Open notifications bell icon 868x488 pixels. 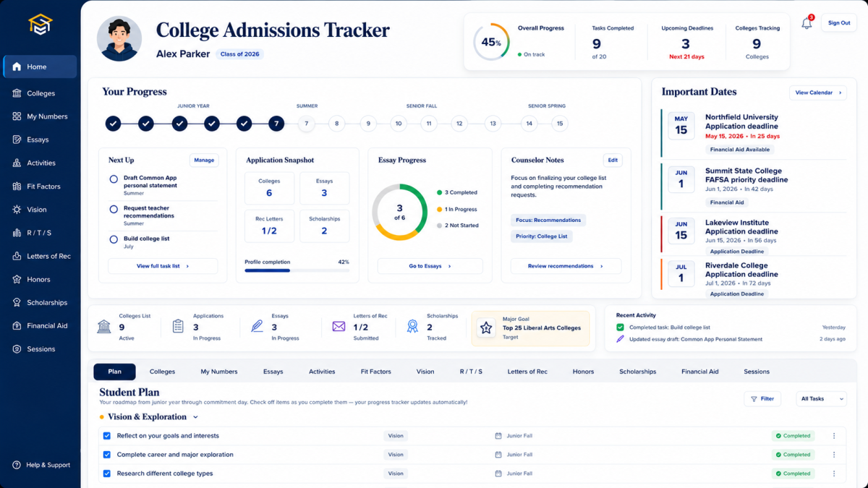(807, 23)
